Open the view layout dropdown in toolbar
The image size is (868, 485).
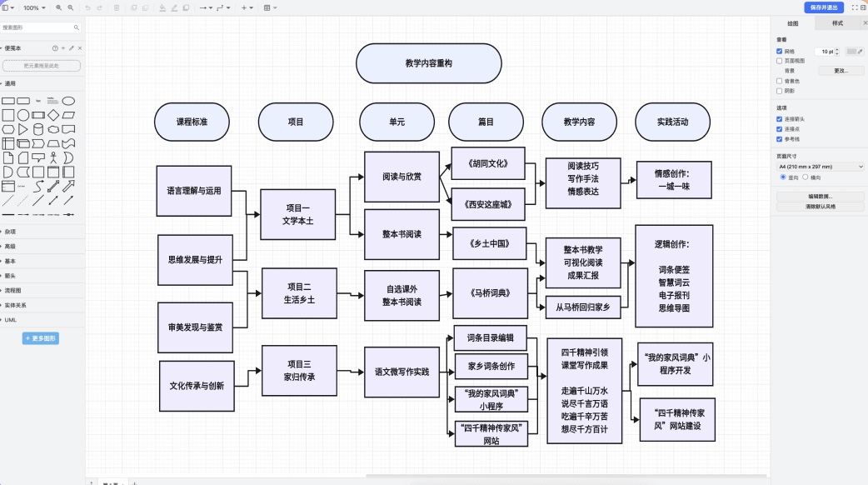coord(7,7)
